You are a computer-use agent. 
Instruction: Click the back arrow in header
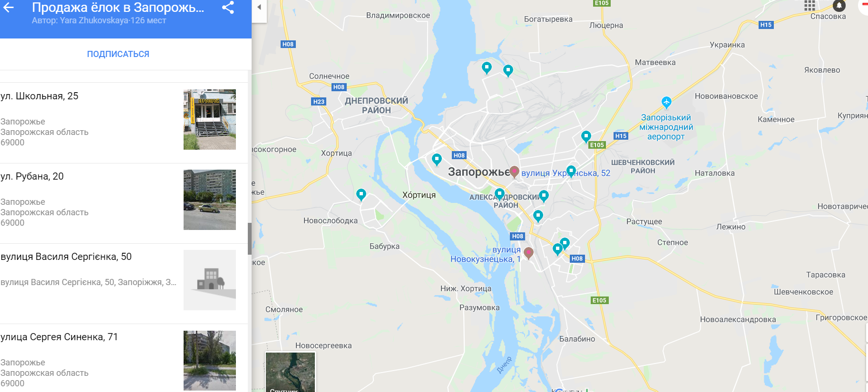point(9,7)
